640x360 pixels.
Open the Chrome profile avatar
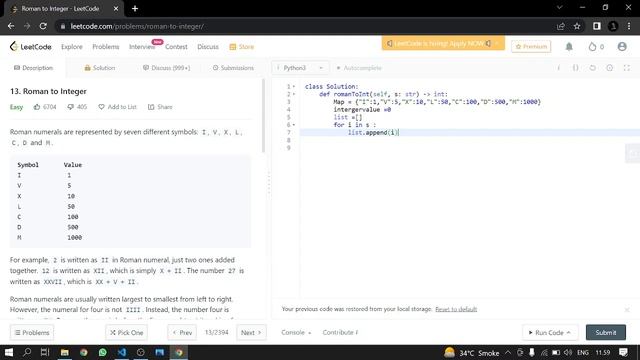(x=613, y=26)
